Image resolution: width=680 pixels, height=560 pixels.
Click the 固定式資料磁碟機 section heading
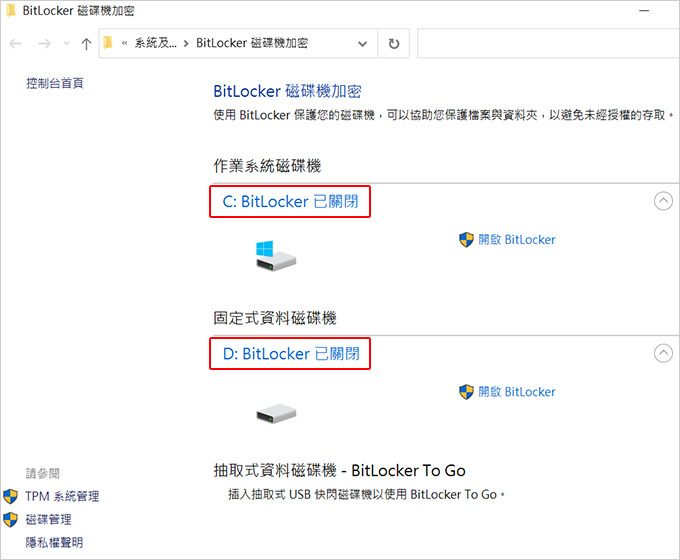point(275,318)
